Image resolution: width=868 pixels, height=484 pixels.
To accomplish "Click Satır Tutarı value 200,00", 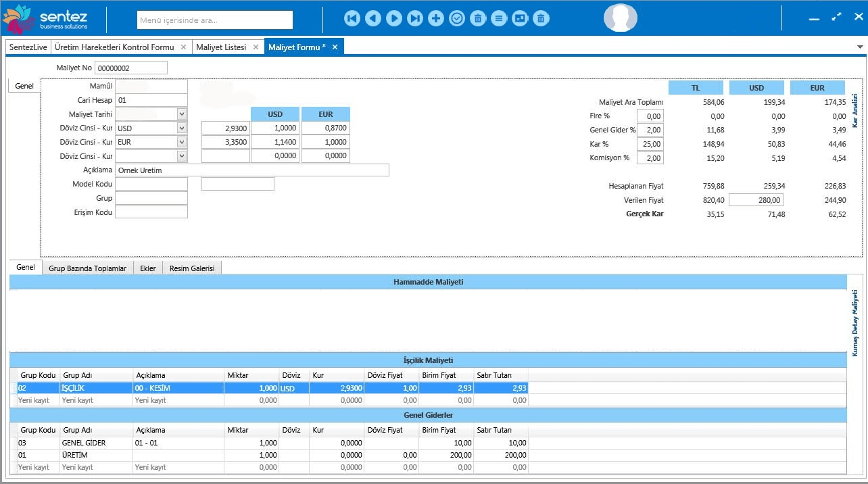I will pyautogui.click(x=501, y=455).
